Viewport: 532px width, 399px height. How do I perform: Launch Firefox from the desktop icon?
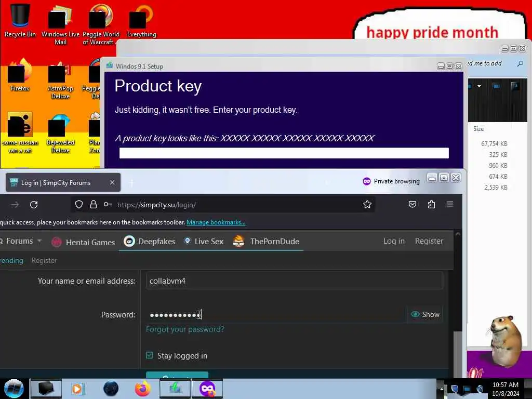20,75
